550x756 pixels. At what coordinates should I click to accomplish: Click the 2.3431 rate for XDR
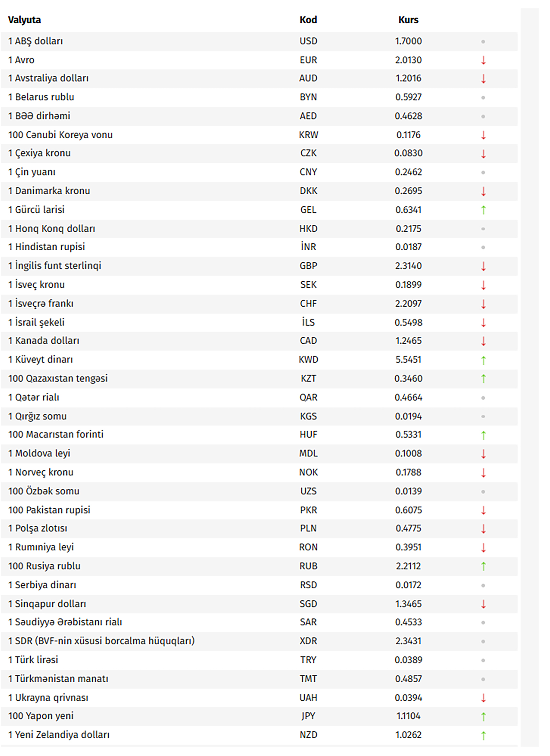(408, 641)
